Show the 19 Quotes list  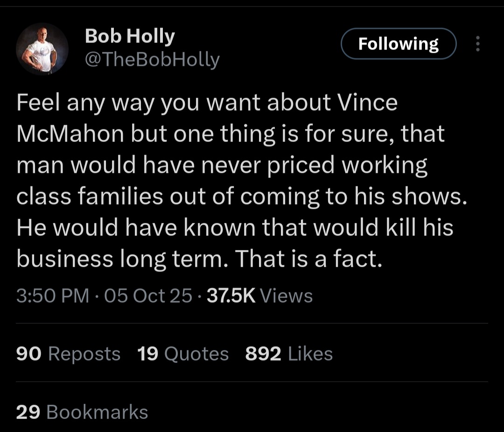tap(183, 354)
